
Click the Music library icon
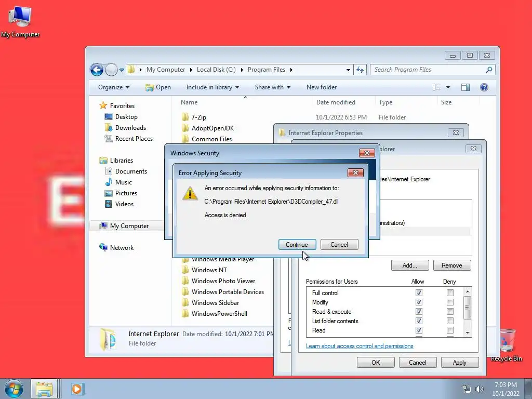109,182
